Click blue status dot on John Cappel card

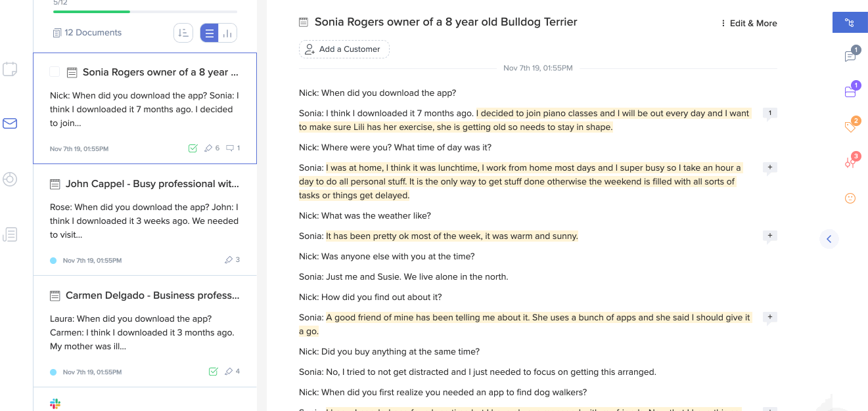[x=53, y=261]
